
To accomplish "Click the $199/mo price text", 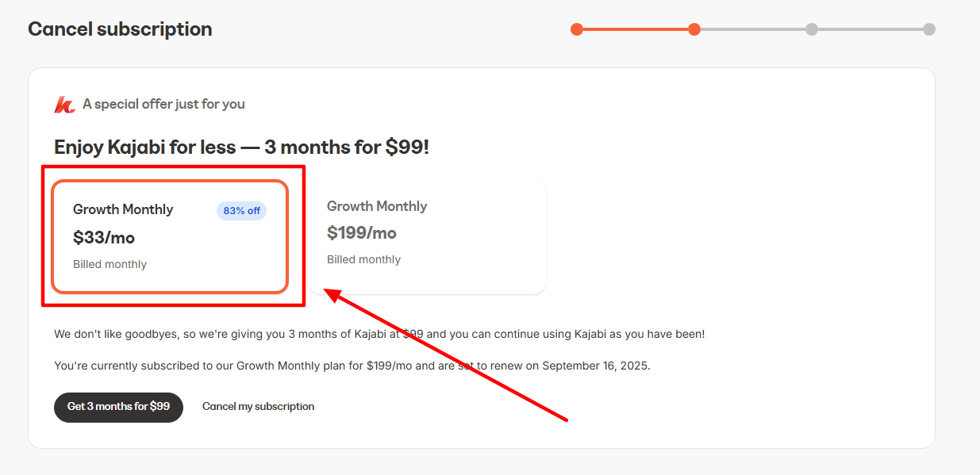I will coord(362,233).
